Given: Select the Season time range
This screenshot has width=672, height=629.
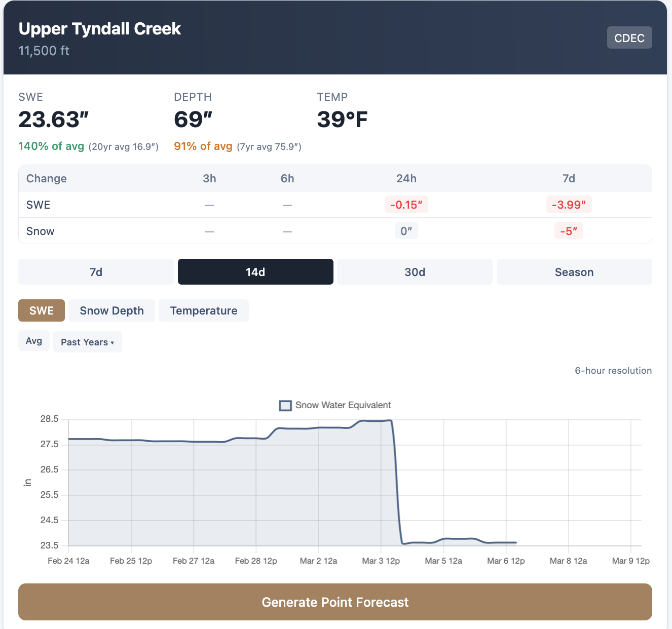Looking at the screenshot, I should (x=574, y=271).
